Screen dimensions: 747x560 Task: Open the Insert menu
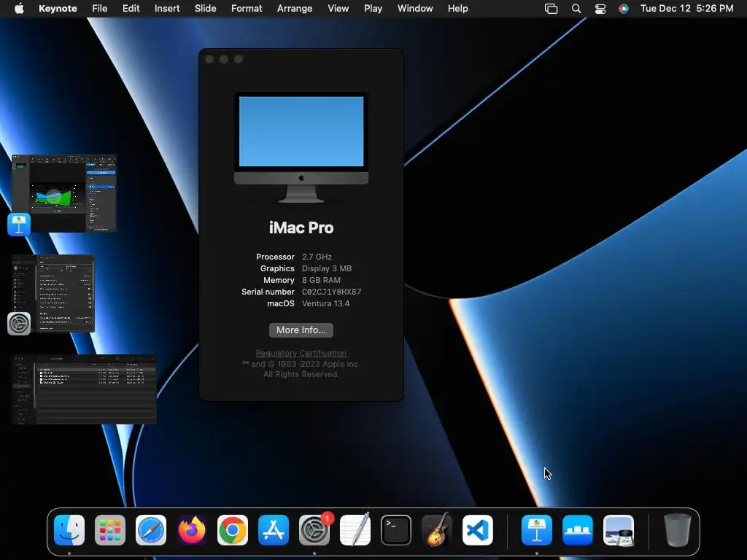pyautogui.click(x=167, y=8)
